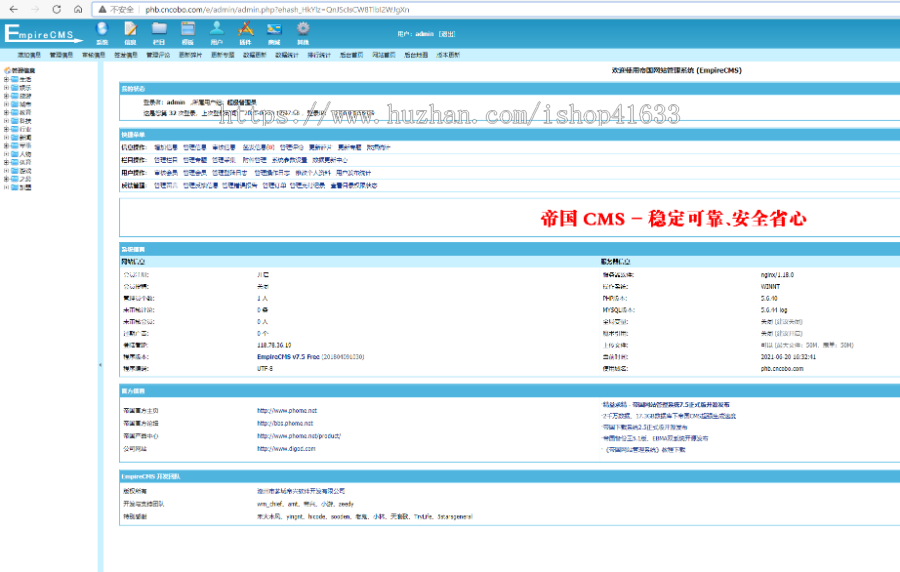Open the 信息 notepad icon menu
Viewport: 900px width, 572px height.
click(x=131, y=33)
